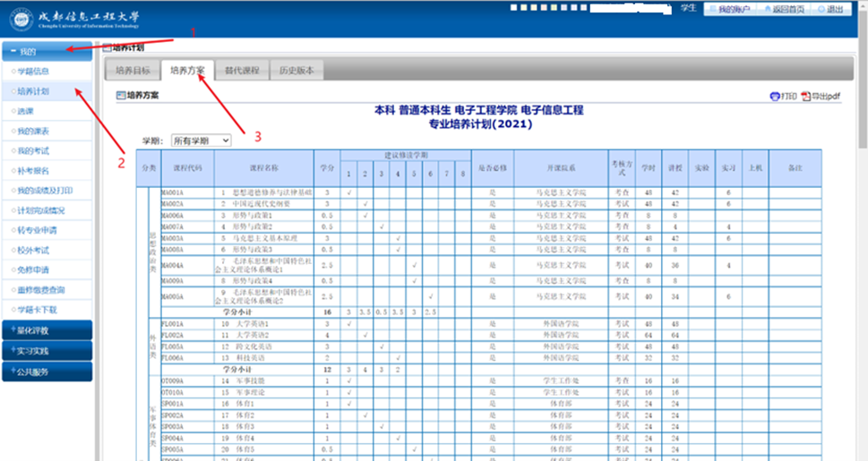Open 我的课表 in the sidebar

[x=34, y=131]
